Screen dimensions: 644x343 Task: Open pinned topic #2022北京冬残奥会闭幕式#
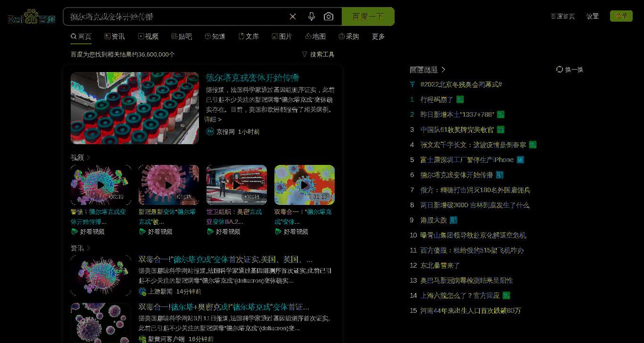click(461, 84)
